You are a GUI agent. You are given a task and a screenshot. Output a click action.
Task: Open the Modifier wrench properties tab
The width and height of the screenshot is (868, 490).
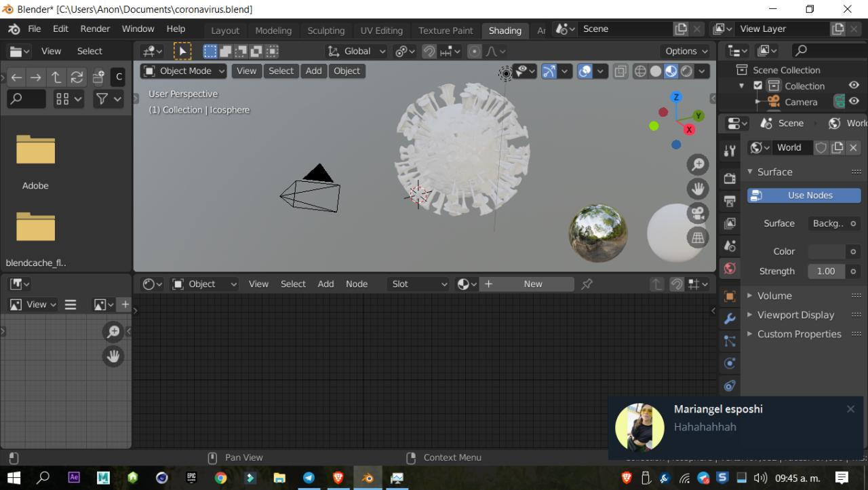(730, 318)
